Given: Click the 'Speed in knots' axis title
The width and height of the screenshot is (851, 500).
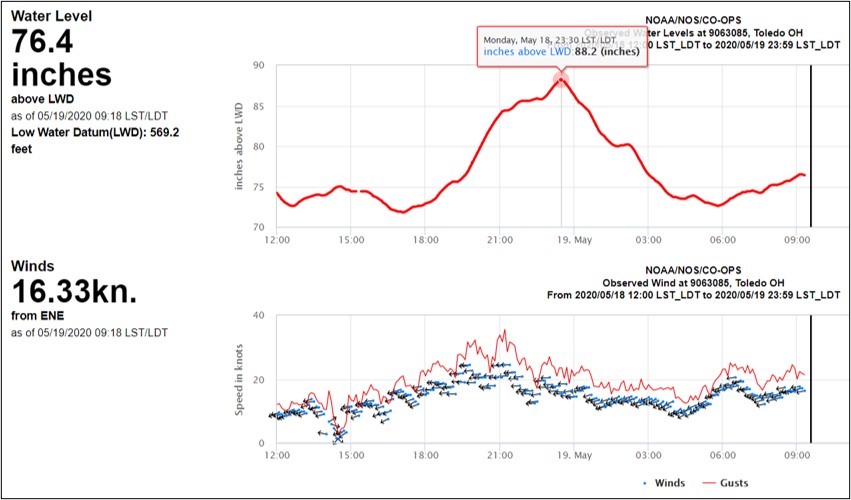Looking at the screenshot, I should coord(239,379).
